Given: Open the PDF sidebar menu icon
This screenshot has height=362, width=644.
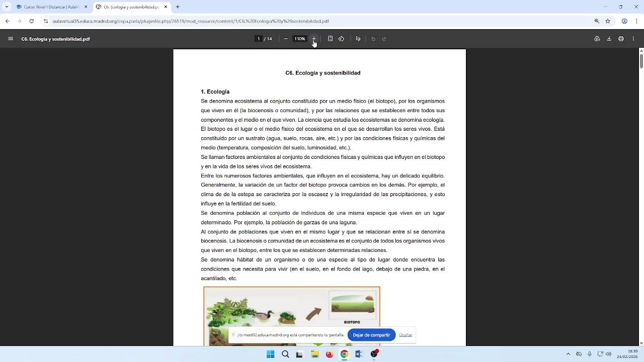Looking at the screenshot, I should [11, 39].
